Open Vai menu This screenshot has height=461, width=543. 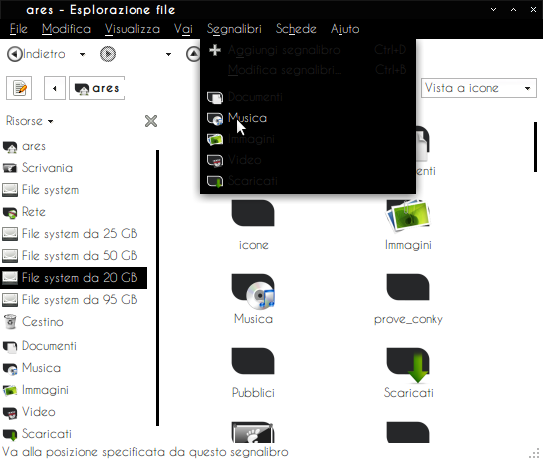pyautogui.click(x=183, y=29)
